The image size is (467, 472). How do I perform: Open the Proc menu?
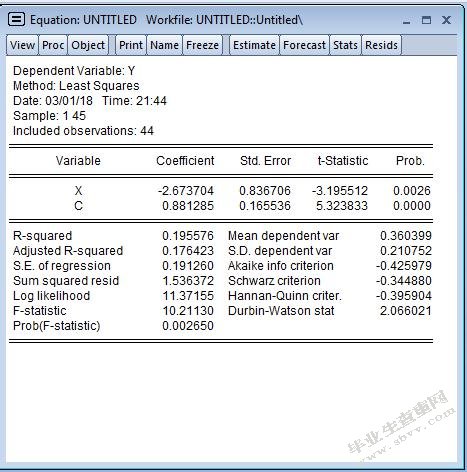(x=53, y=45)
